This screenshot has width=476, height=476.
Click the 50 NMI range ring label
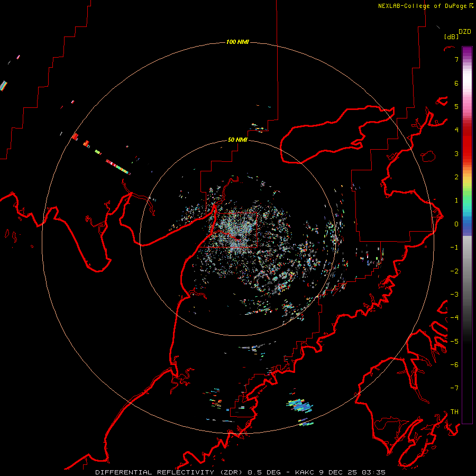click(x=237, y=140)
